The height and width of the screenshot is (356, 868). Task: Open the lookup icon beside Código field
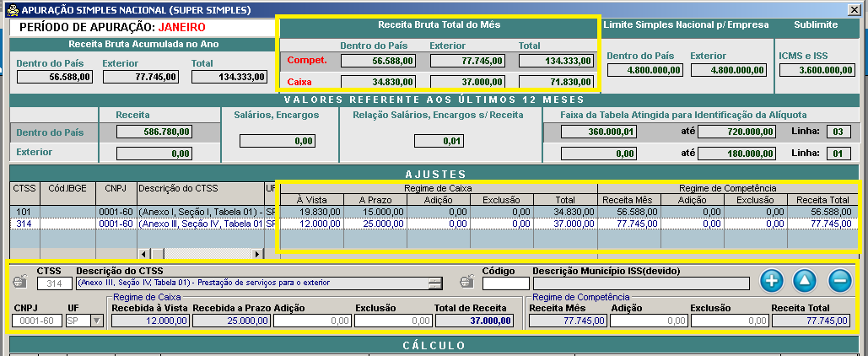[466, 283]
